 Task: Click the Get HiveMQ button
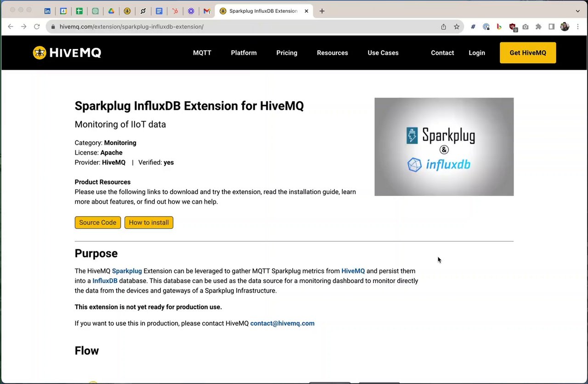pyautogui.click(x=528, y=53)
